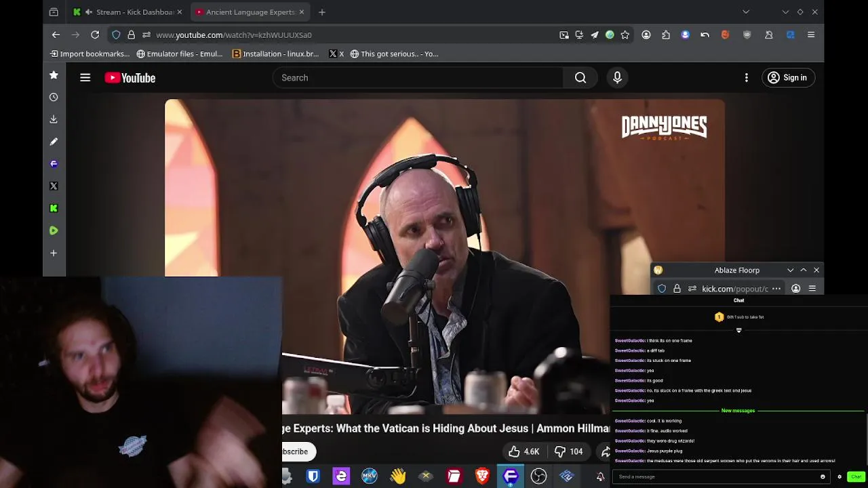Launch Brave browser from taskbar
The height and width of the screenshot is (488, 868).
(x=482, y=476)
